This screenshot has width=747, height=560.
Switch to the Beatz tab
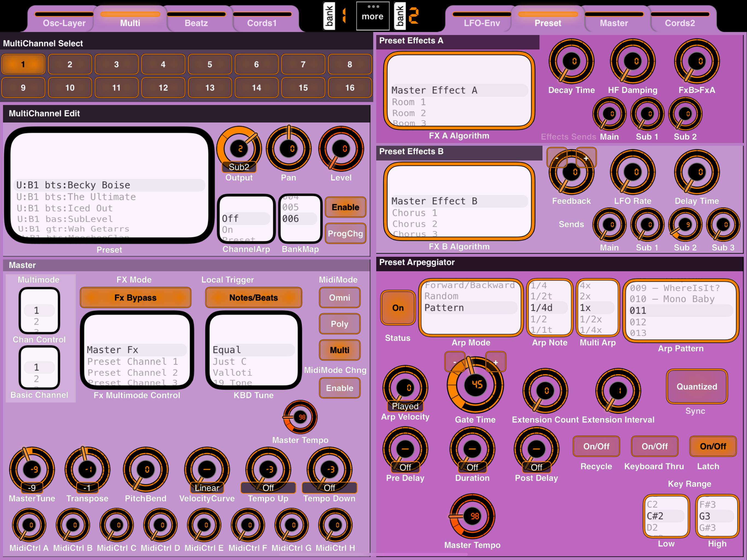tap(196, 19)
